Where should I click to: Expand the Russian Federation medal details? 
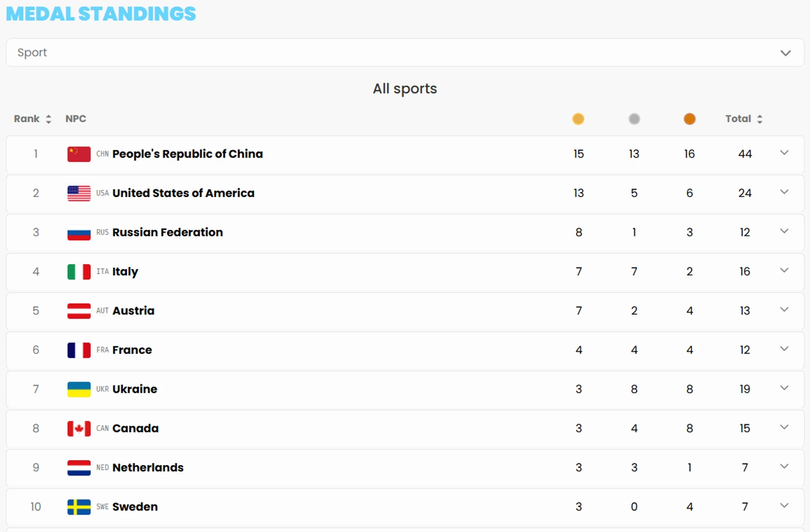coord(785,231)
